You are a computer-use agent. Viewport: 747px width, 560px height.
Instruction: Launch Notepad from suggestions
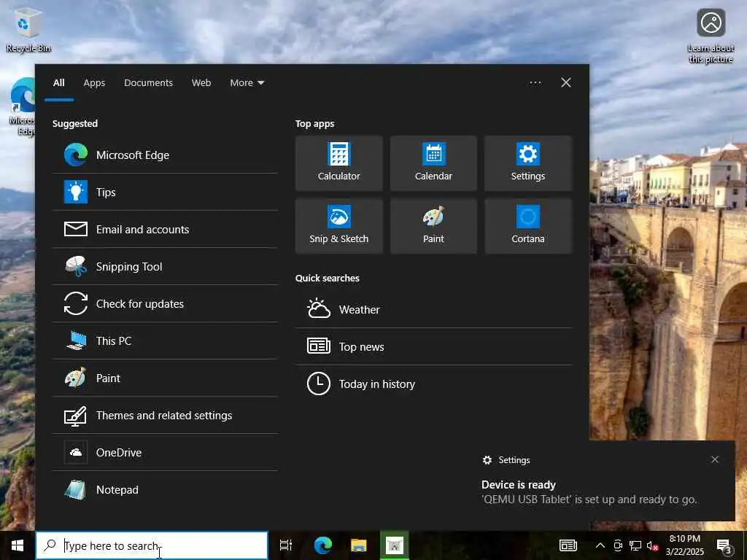(165, 489)
